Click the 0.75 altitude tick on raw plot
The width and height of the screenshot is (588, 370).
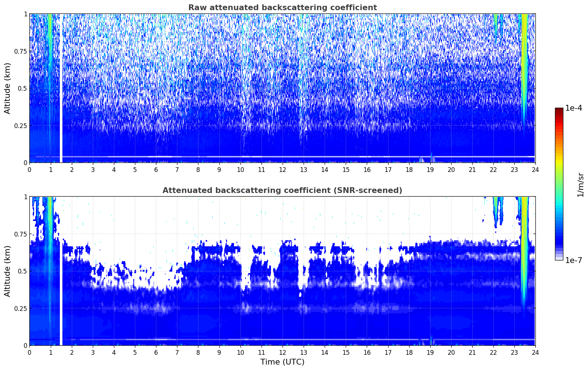pyautogui.click(x=21, y=51)
